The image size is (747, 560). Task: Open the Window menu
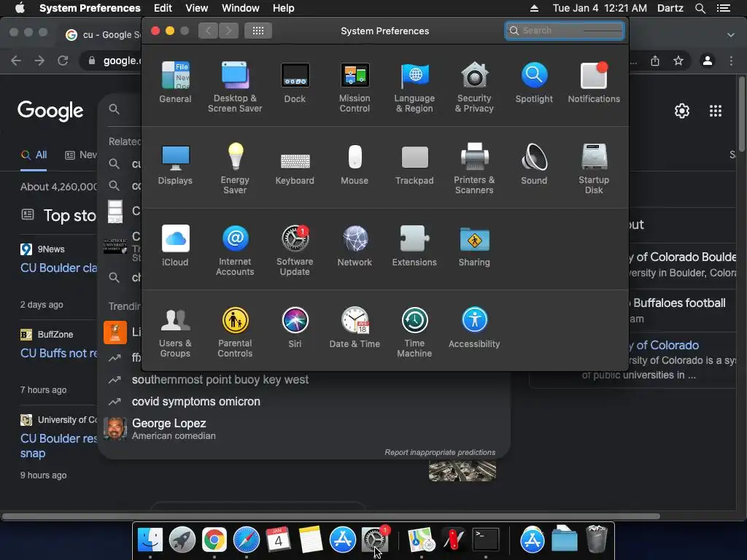point(241,8)
